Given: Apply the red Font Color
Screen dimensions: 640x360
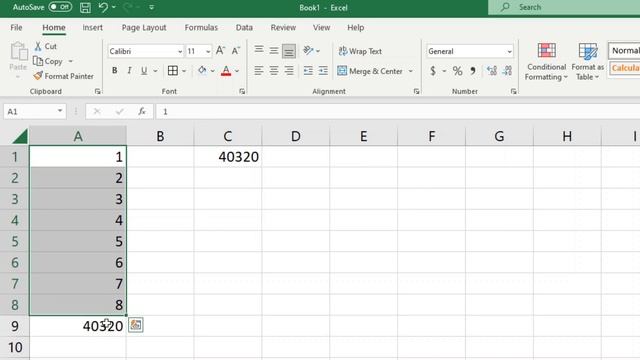Looking at the screenshot, I should (226, 71).
